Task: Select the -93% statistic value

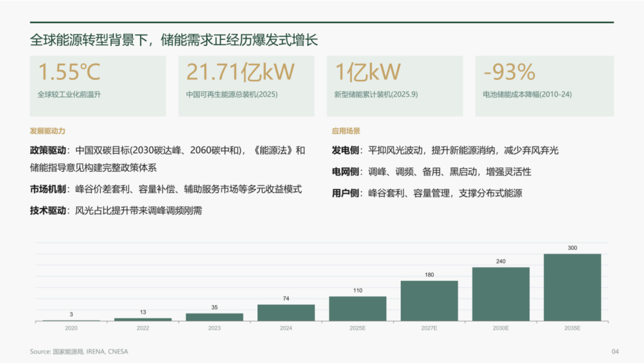Action: (509, 72)
